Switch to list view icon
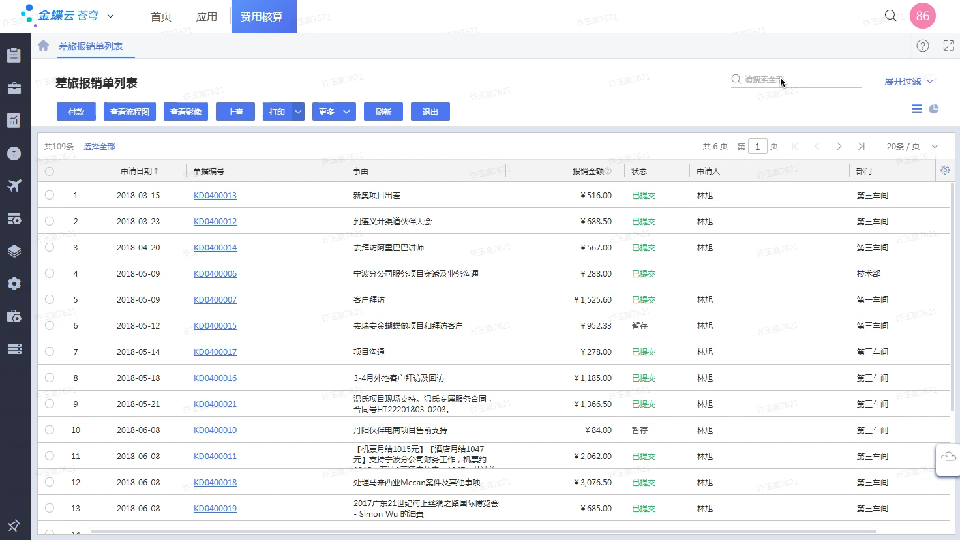Image resolution: width=960 pixels, height=540 pixels. click(x=917, y=108)
